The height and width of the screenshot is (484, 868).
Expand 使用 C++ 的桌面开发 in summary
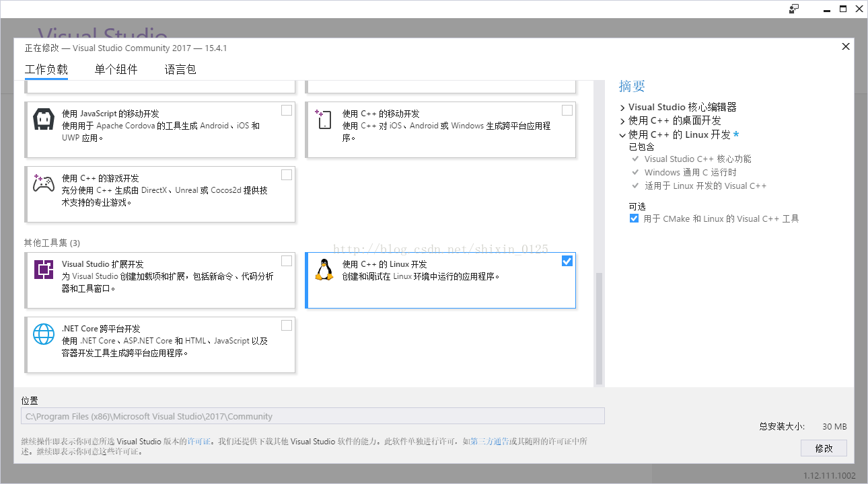coord(622,121)
